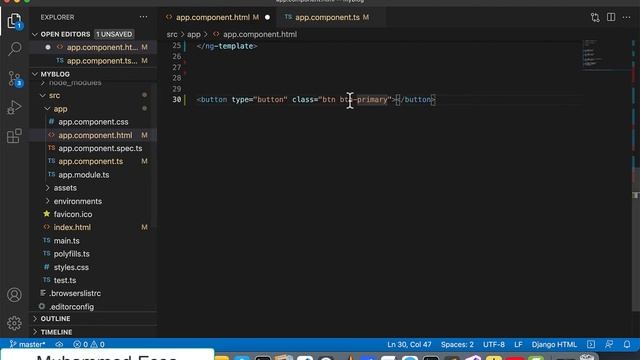Open .browserslistrc file

[x=75, y=293]
